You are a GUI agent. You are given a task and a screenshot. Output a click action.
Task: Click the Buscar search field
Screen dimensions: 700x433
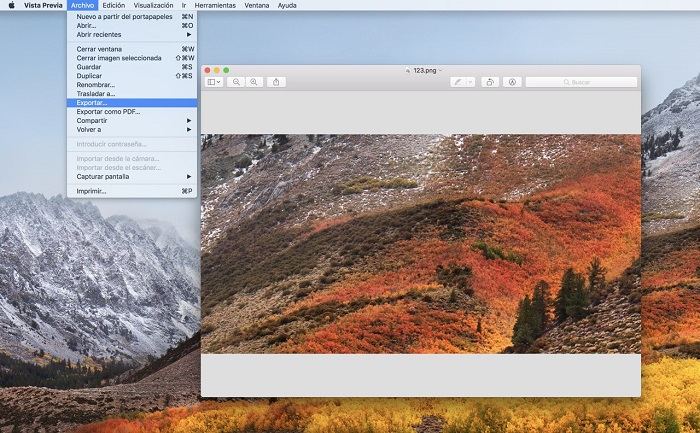point(581,82)
